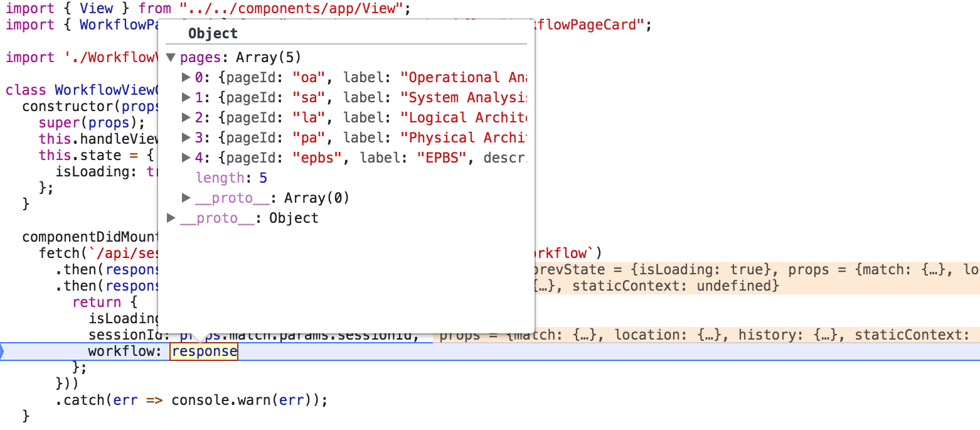Expand the __proto__: Array(0) entry

tap(186, 198)
